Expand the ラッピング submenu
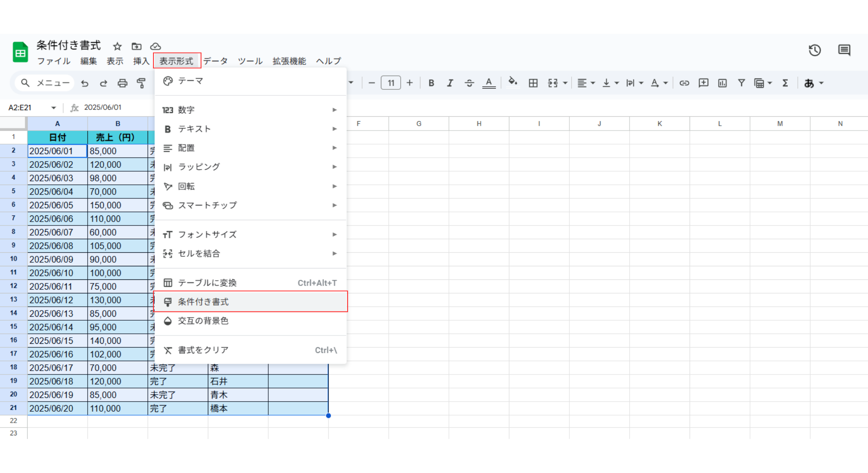 250,167
